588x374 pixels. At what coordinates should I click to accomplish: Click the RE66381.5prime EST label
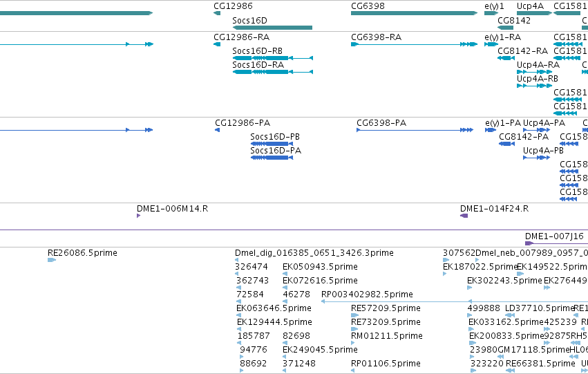tap(540, 364)
